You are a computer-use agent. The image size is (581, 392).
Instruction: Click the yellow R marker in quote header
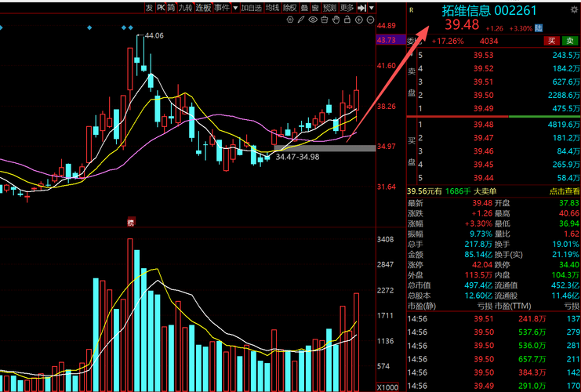tap(412, 10)
